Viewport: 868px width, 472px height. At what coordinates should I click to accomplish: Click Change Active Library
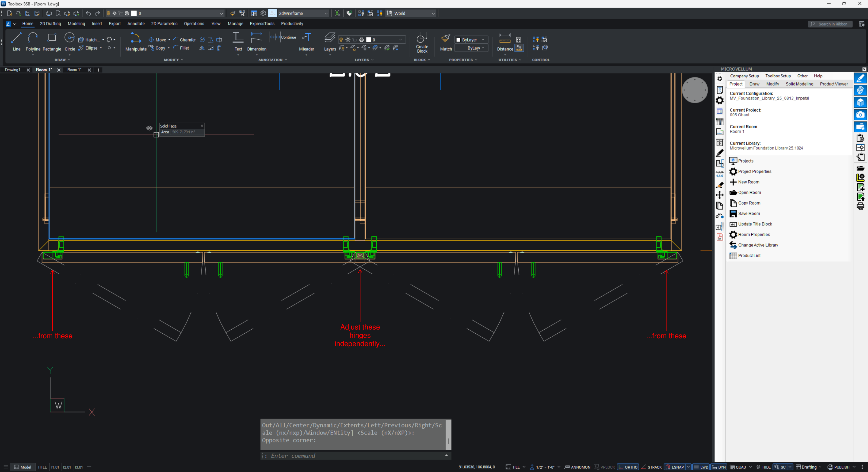[758, 245]
